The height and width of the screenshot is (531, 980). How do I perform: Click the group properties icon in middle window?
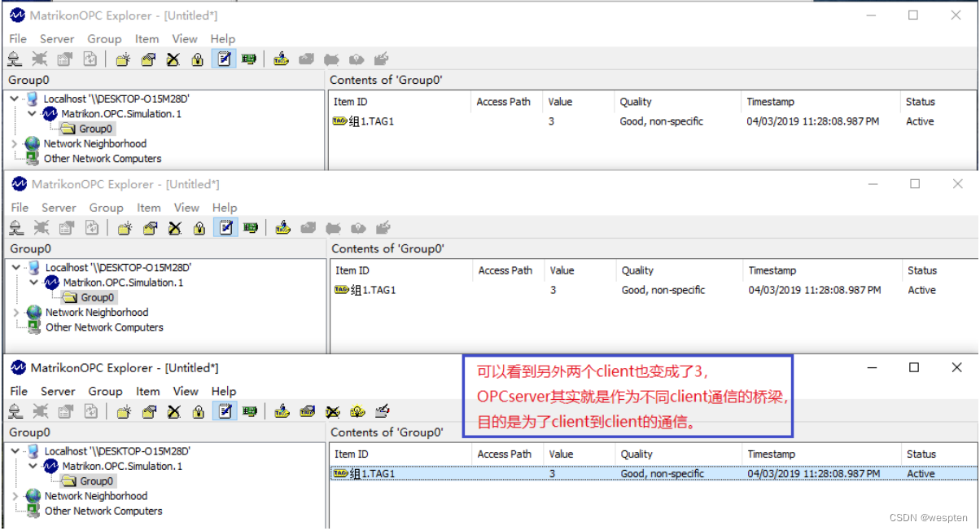tap(149, 227)
